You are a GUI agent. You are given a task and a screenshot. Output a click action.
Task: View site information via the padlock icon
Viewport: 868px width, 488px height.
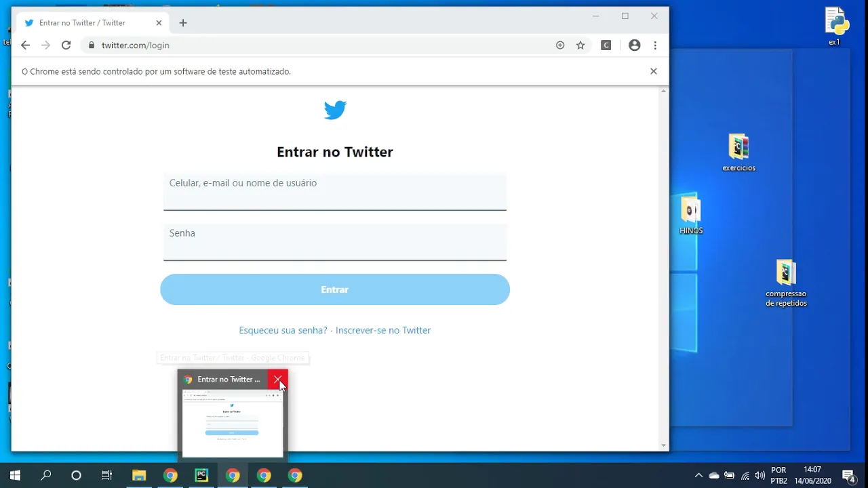(x=91, y=45)
